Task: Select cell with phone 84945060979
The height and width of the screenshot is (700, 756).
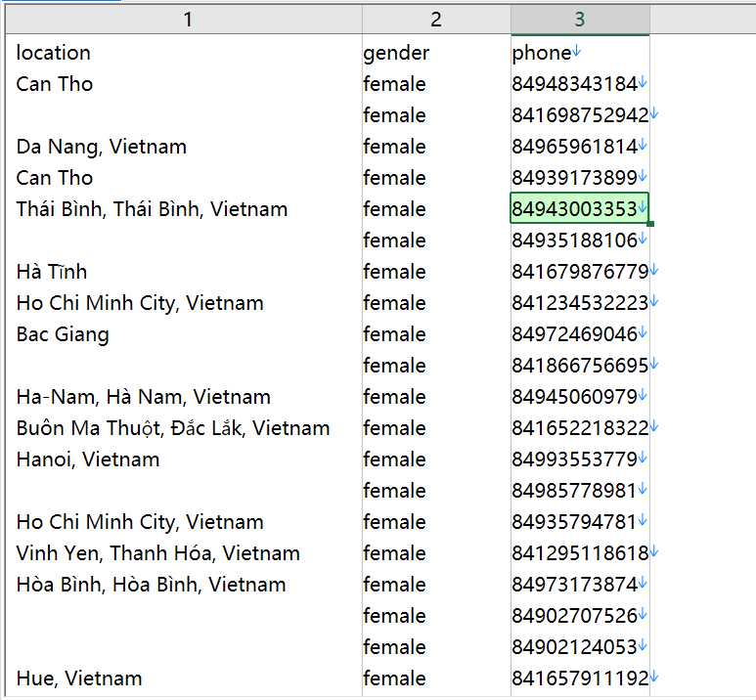Action: click(x=580, y=397)
